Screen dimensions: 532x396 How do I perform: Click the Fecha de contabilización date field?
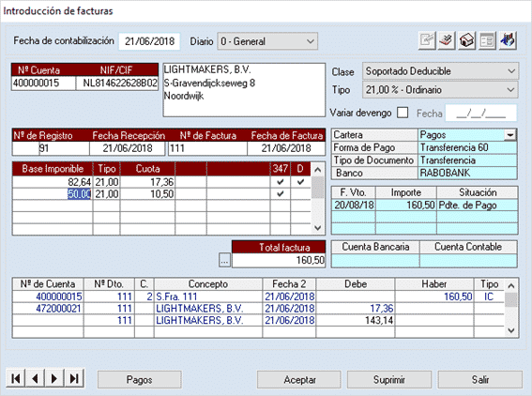click(x=149, y=41)
